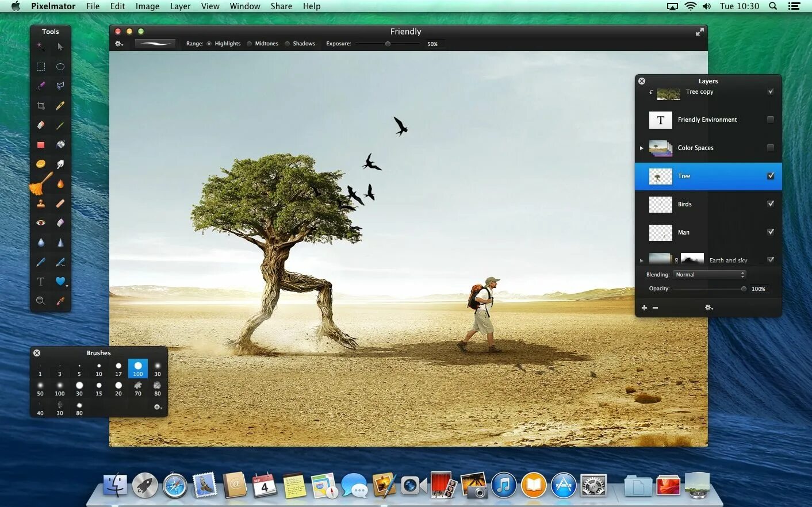This screenshot has width=812, height=507.
Task: Launch iTunes from the Dock
Action: tap(504, 486)
